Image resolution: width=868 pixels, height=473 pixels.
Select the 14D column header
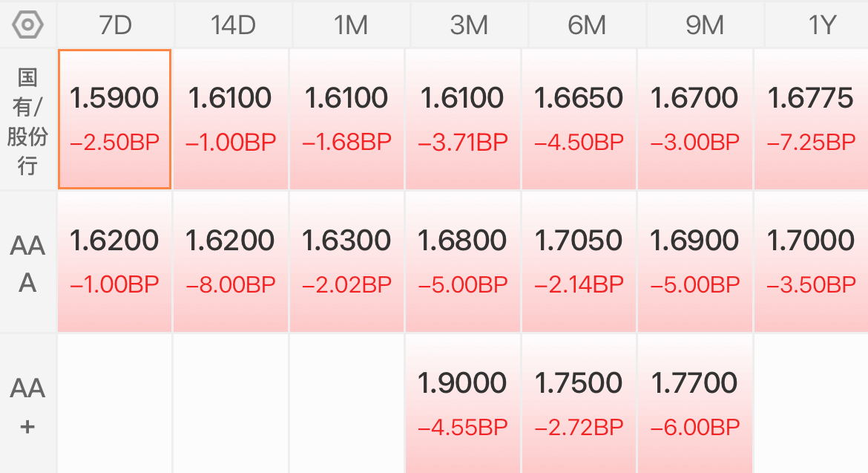(x=234, y=25)
